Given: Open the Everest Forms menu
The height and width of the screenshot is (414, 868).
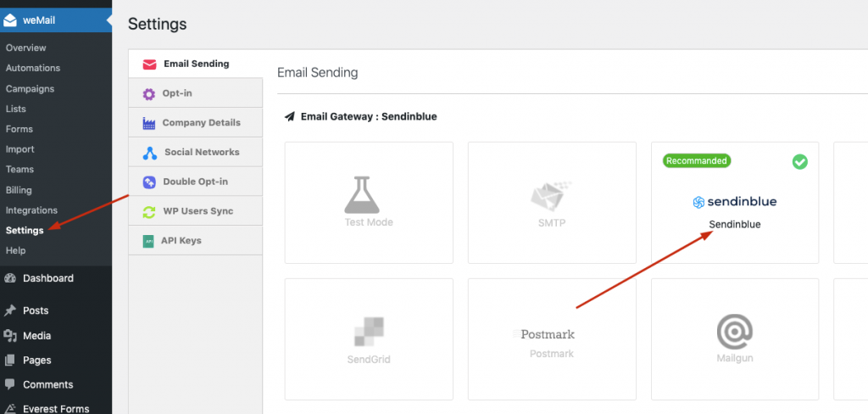Looking at the screenshot, I should (x=56, y=409).
